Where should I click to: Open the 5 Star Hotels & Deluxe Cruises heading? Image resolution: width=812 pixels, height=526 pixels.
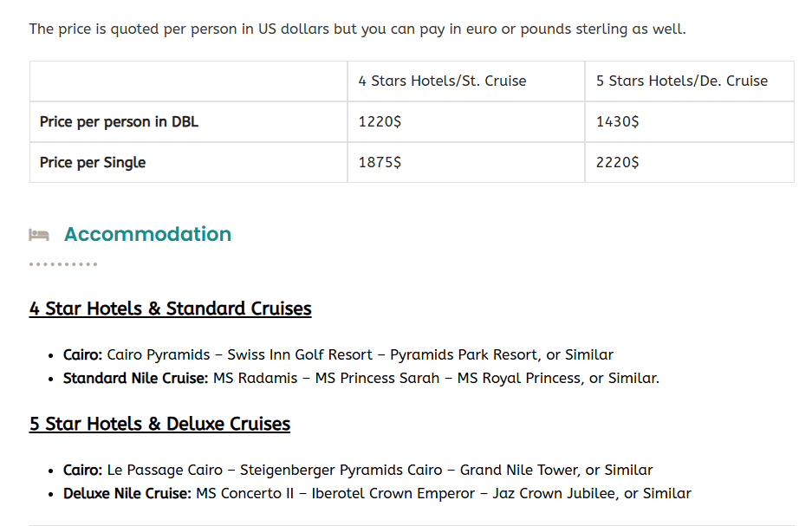(159, 424)
